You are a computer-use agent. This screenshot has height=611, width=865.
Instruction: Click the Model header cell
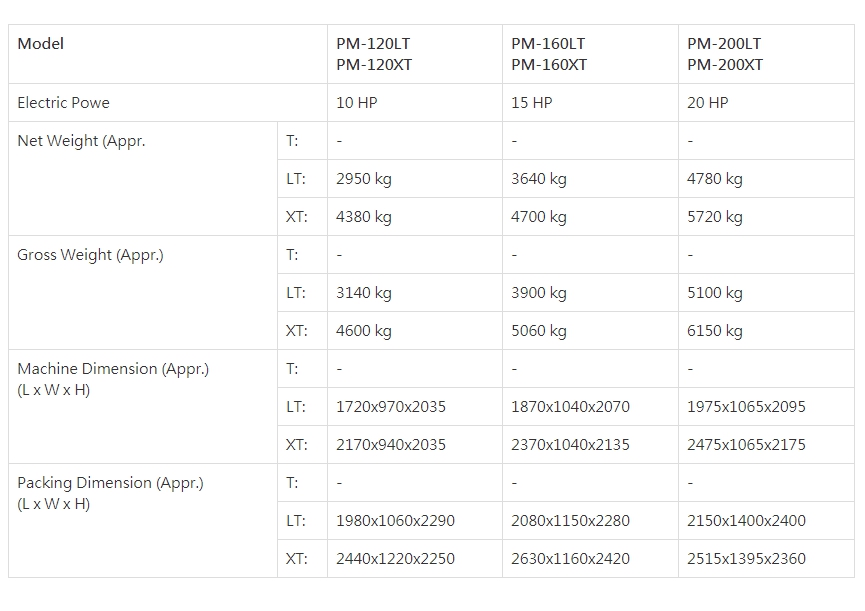click(x=168, y=54)
